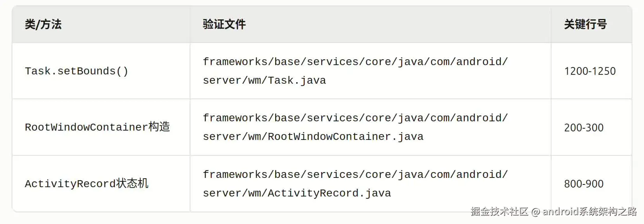
Task: Click the 1200-1250 line number cell
Action: pyautogui.click(x=589, y=71)
